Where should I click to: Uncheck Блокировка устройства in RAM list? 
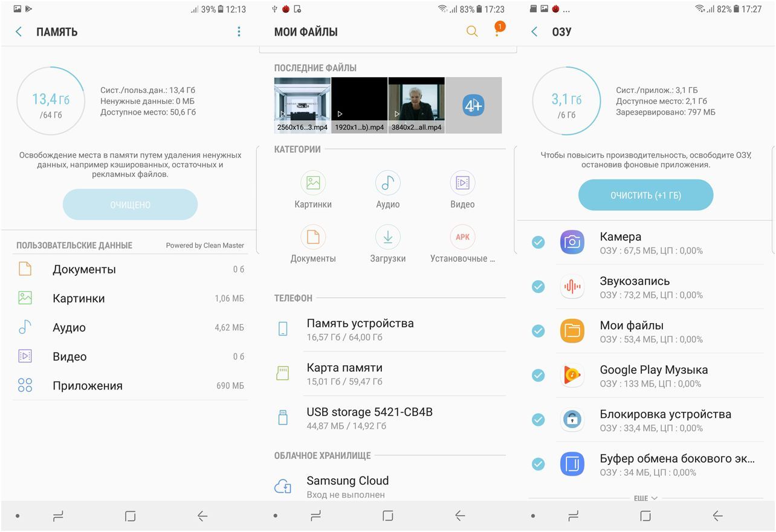coord(538,420)
